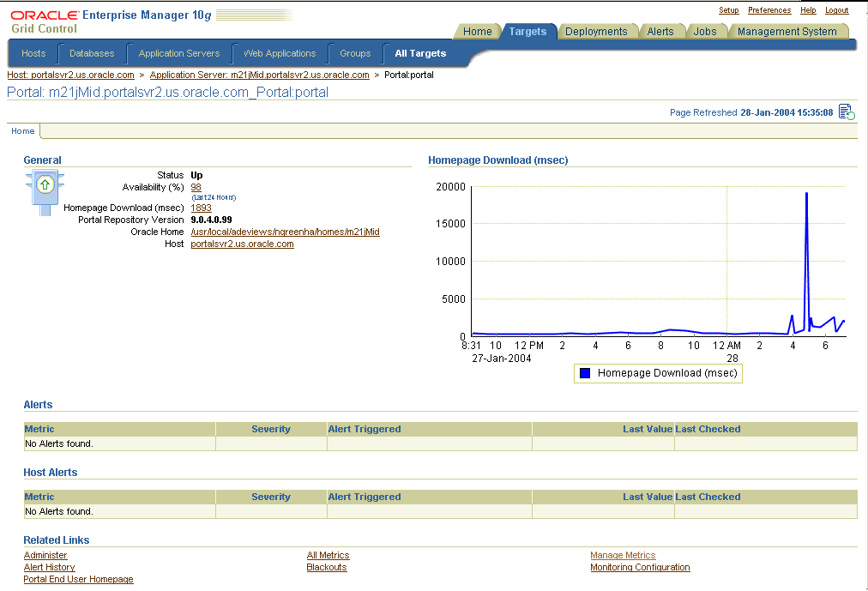Select the Hosts subtab
868x591 pixels.
pyautogui.click(x=33, y=53)
